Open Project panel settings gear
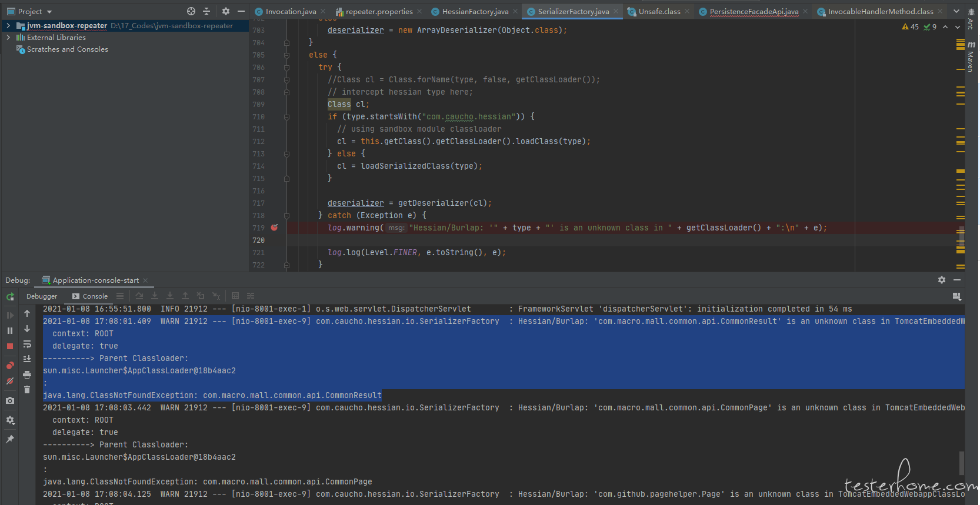 pyautogui.click(x=226, y=11)
